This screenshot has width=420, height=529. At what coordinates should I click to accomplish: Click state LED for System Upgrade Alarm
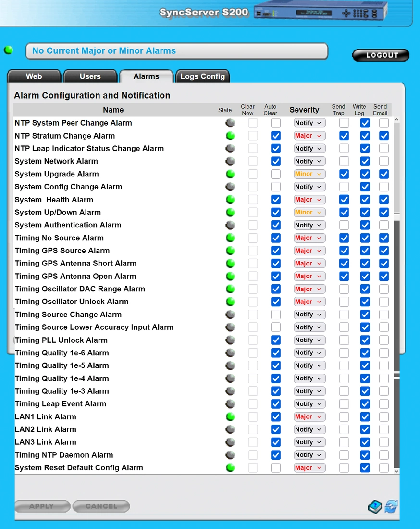point(230,174)
